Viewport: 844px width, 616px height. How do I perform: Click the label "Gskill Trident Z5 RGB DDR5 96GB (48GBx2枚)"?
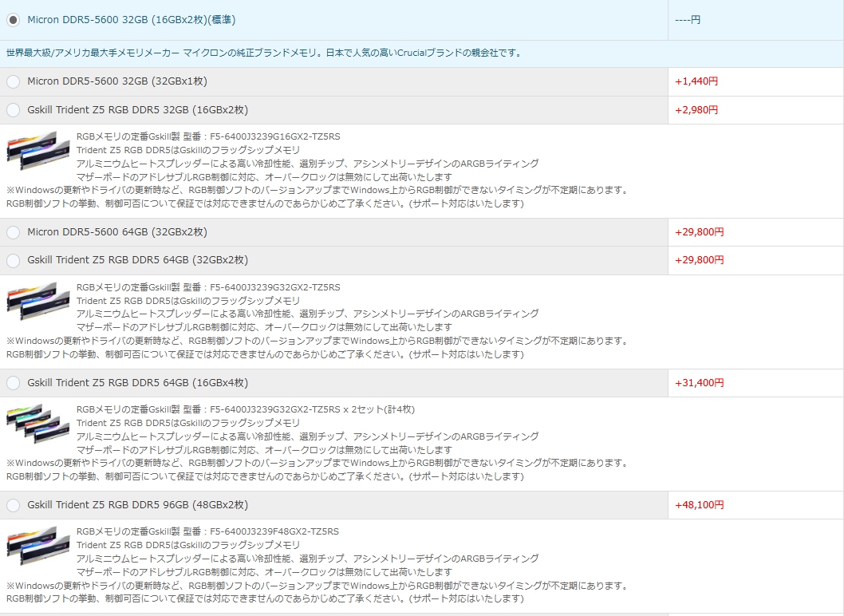[138, 505]
